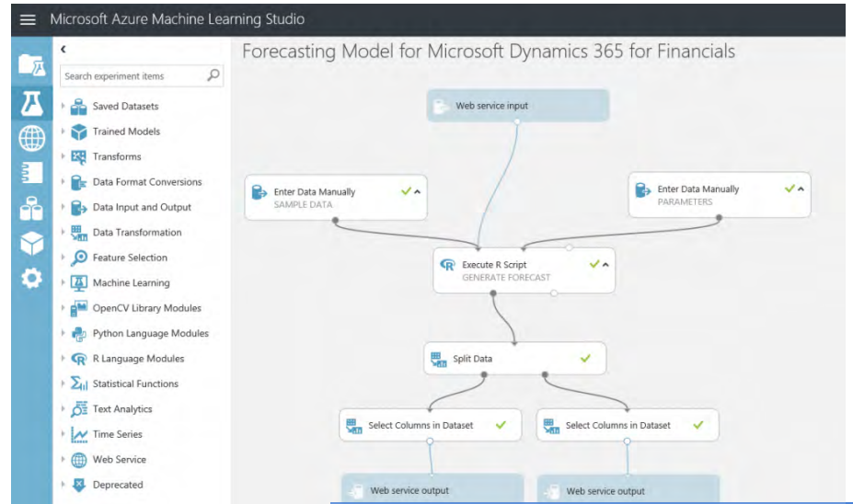Expand Trained Models arrow
Image resolution: width=853 pixels, height=504 pixels.
click(63, 131)
